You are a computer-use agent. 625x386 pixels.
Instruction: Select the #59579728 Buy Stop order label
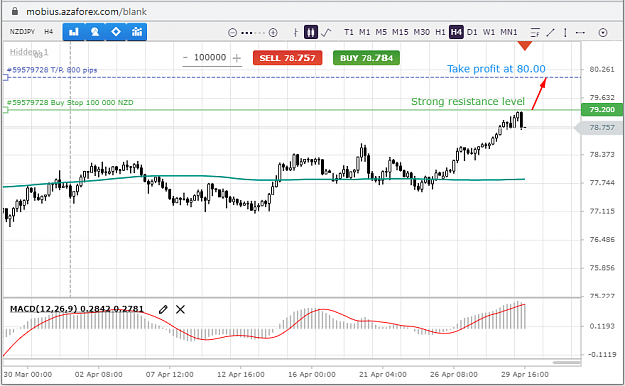[x=70, y=102]
